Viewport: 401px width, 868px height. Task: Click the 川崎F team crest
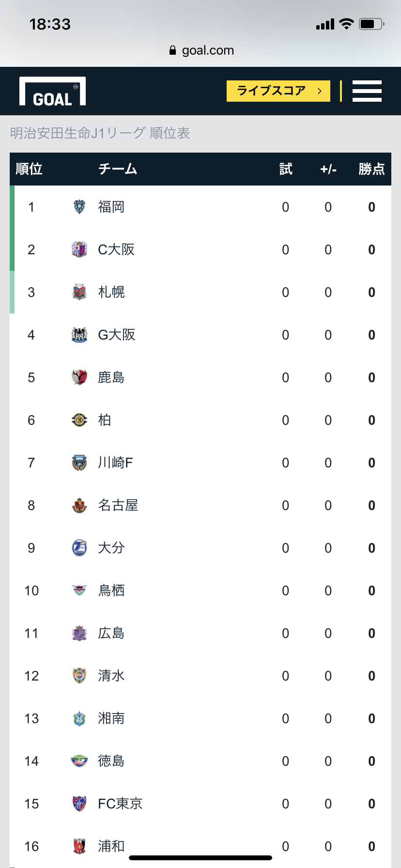pyautogui.click(x=79, y=463)
